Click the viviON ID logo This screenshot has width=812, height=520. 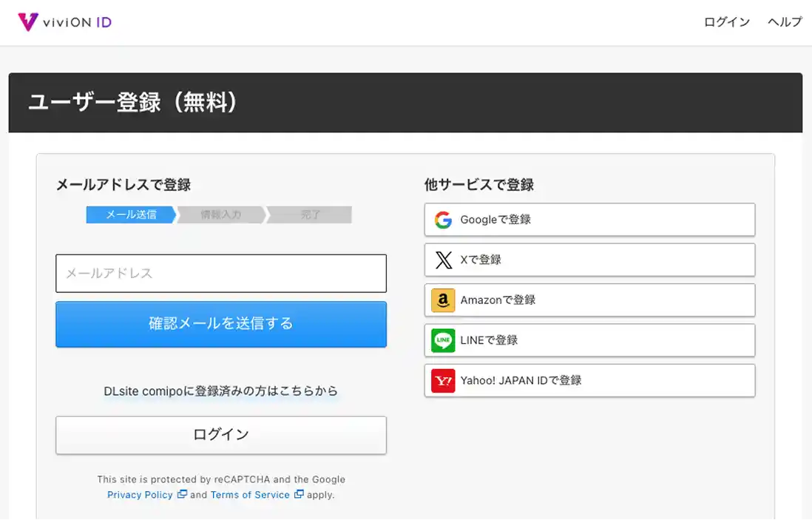click(65, 22)
